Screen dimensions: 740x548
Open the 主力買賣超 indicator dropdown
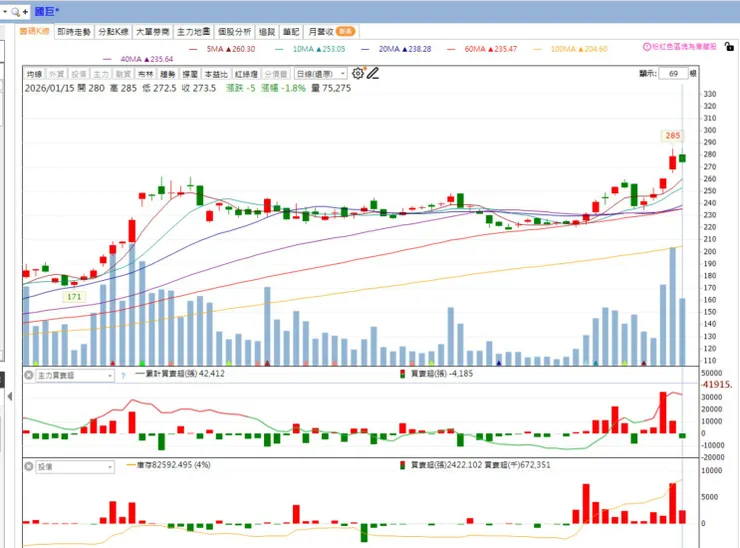75,376
